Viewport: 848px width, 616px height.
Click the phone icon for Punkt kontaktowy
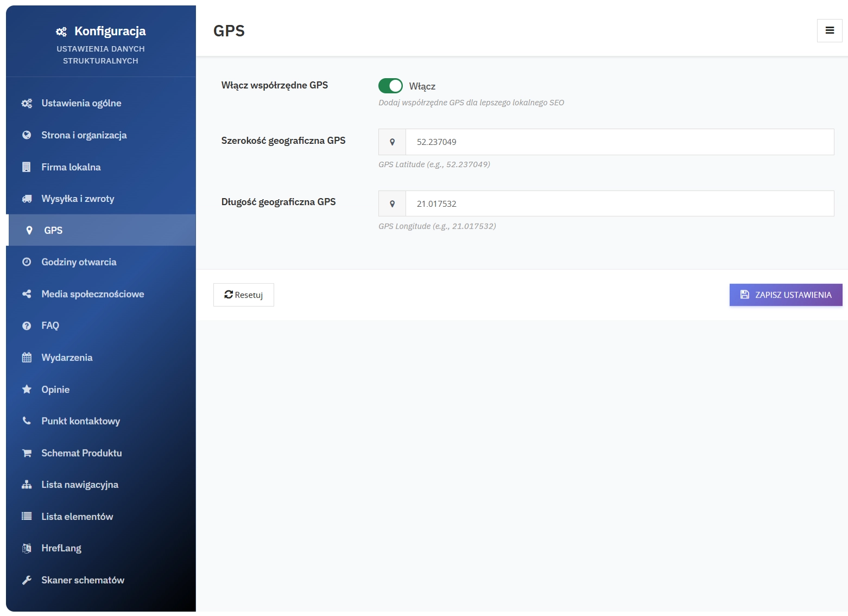(x=27, y=421)
